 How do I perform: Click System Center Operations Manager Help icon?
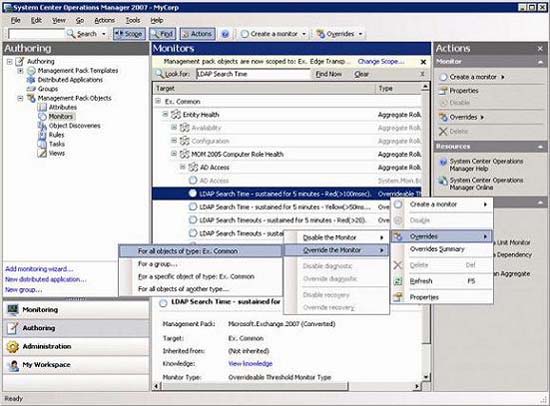(443, 162)
